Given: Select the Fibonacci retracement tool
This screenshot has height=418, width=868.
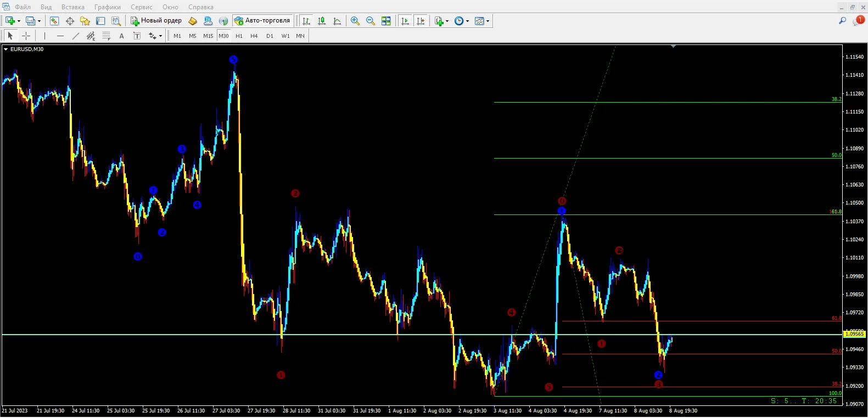Looking at the screenshot, I should 107,36.
